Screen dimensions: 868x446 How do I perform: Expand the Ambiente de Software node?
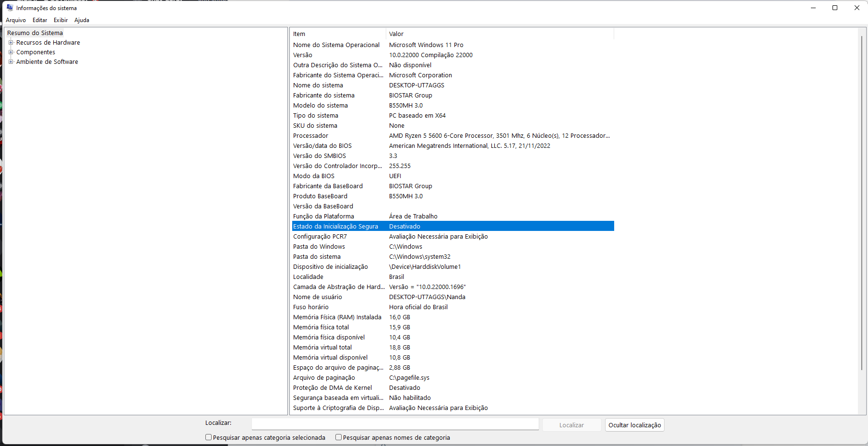[11, 62]
